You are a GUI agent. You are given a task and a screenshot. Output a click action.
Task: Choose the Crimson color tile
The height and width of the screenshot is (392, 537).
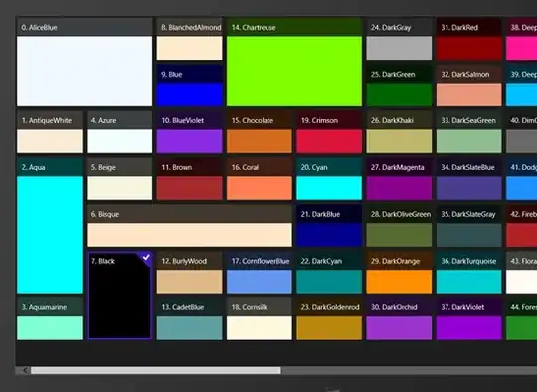(x=329, y=132)
